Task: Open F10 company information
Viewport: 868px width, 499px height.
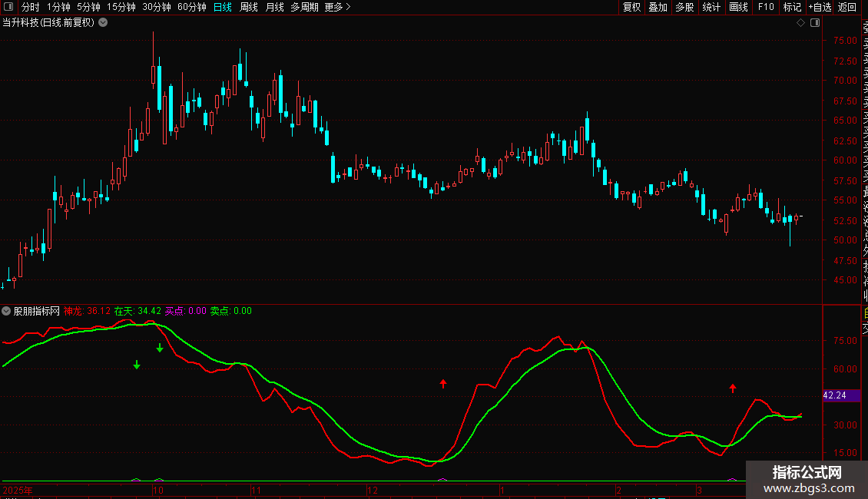Action: point(766,7)
